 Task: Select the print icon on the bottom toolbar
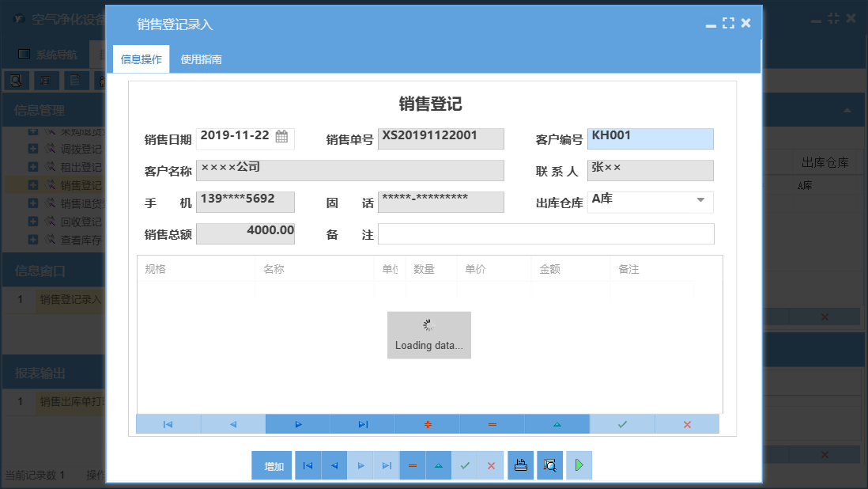(x=520, y=465)
